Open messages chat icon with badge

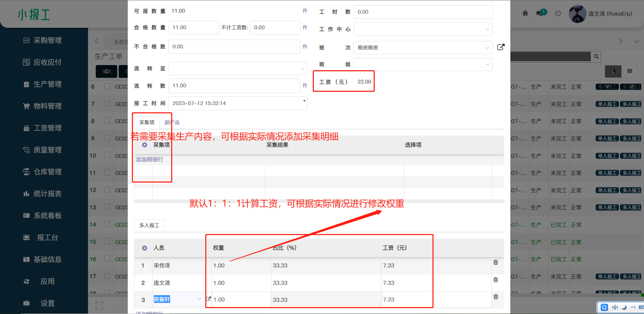point(540,13)
